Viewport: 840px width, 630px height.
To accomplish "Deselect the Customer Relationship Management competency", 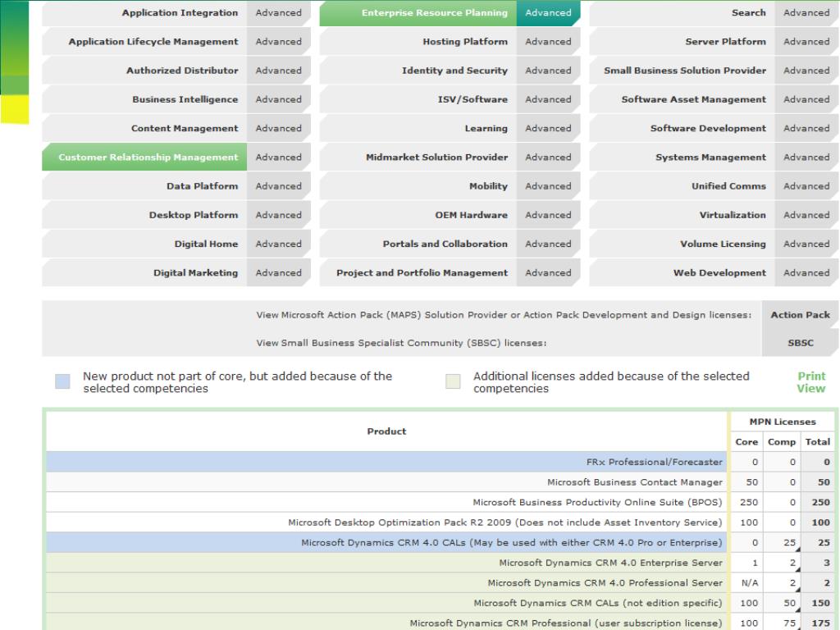I will [144, 157].
